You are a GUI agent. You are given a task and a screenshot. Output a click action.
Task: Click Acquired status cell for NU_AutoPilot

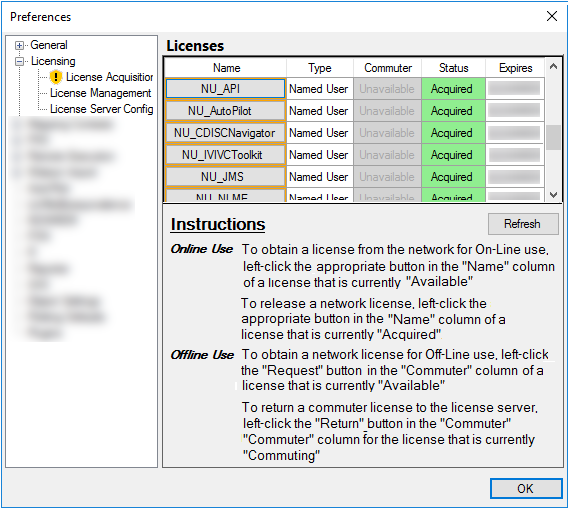pyautogui.click(x=453, y=111)
